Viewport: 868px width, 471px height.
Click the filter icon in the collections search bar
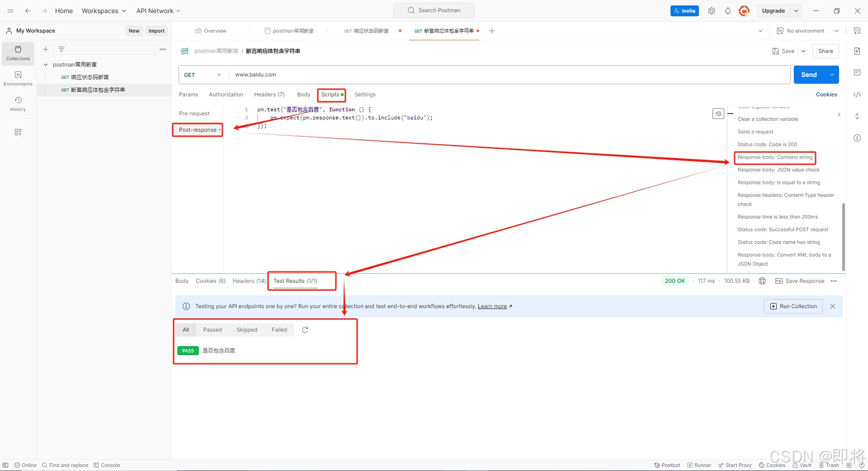(61, 49)
